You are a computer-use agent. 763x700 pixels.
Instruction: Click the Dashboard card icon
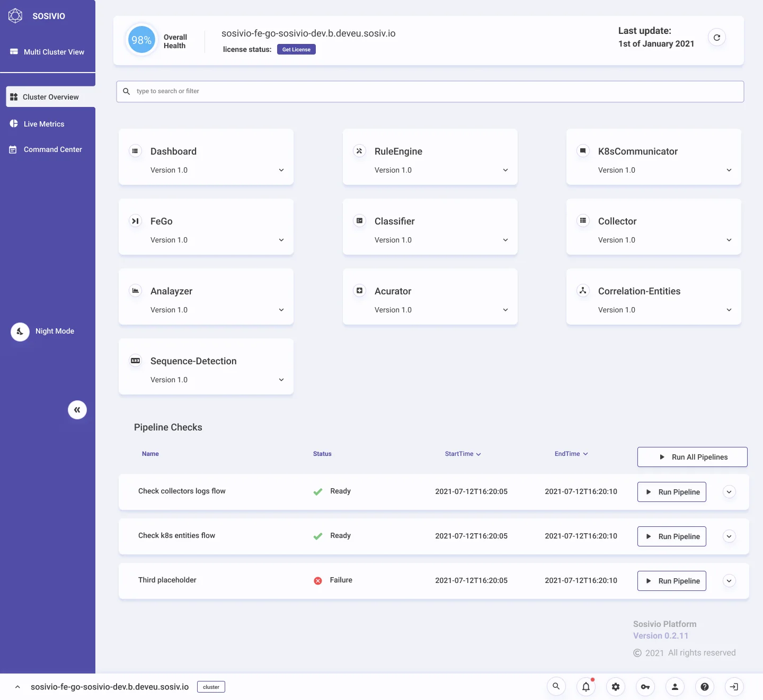click(135, 151)
